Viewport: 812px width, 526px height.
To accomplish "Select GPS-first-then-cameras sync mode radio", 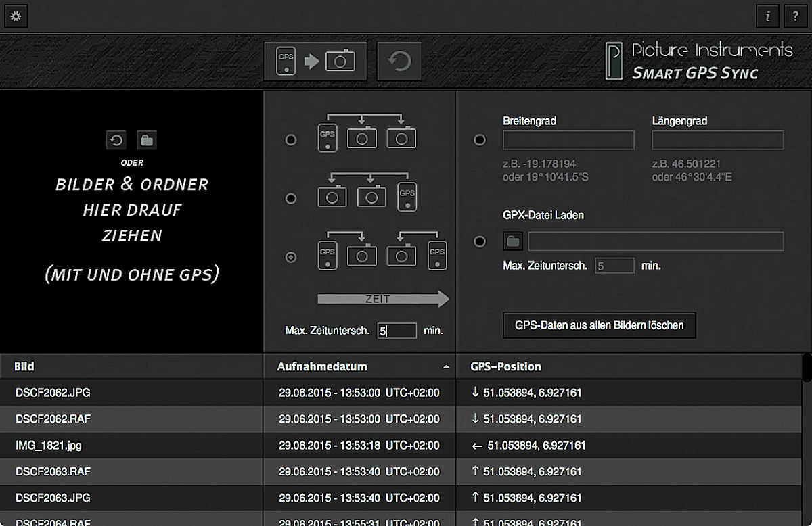I will (x=291, y=140).
